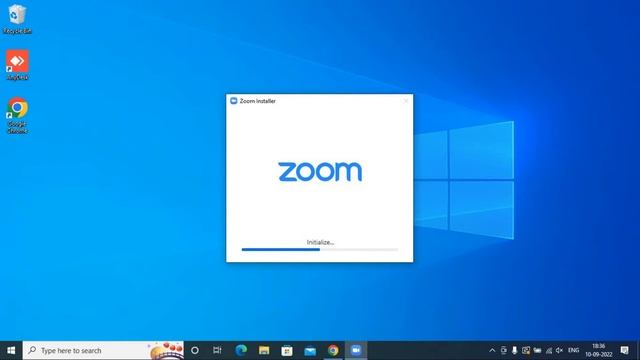640x360 pixels.
Task: Open the Recycle Bin desktop icon
Action: click(17, 19)
